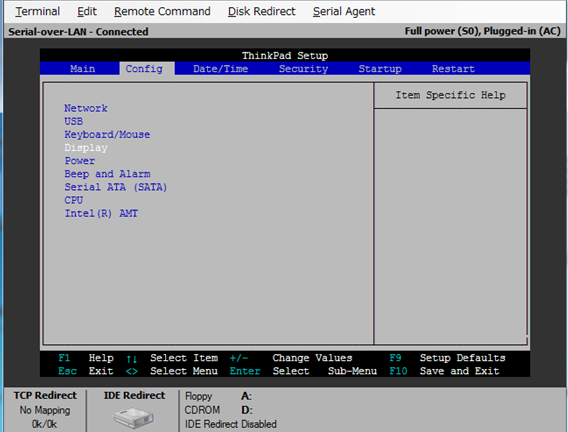Open the Disk Redirect menu

(x=262, y=12)
